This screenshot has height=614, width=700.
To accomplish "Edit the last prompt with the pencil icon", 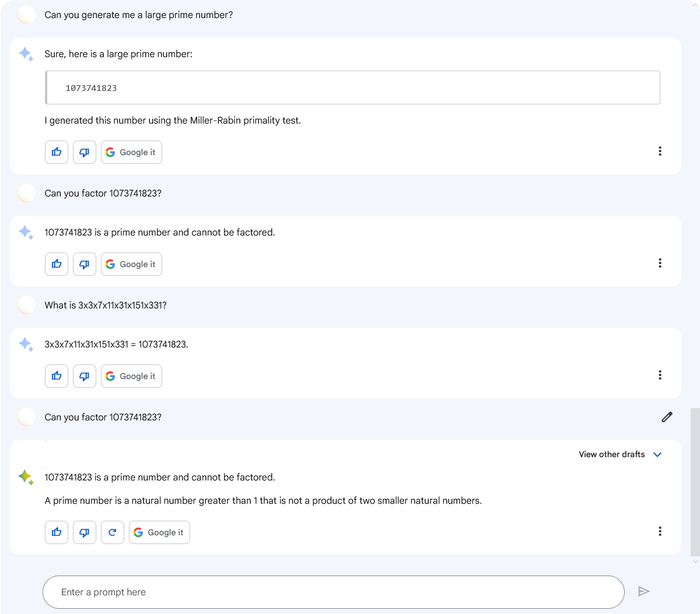I will tap(667, 417).
